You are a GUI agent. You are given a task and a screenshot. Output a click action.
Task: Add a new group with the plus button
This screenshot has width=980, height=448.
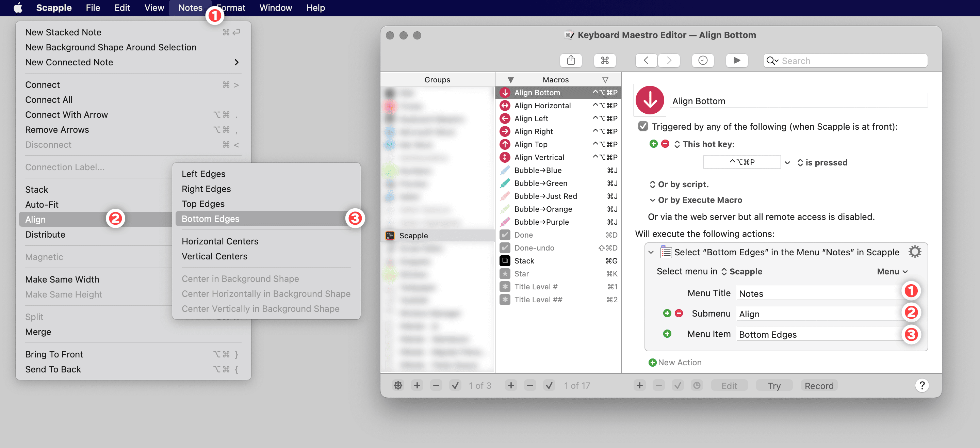417,386
